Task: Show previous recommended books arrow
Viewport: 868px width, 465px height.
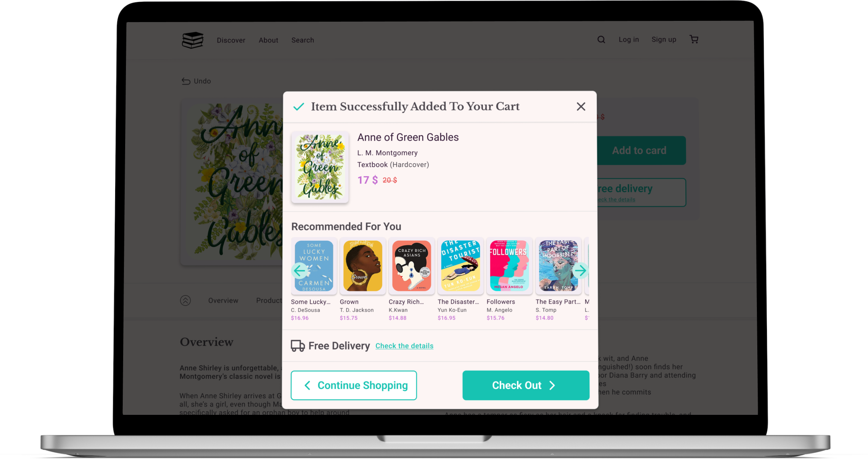Action: click(x=300, y=271)
